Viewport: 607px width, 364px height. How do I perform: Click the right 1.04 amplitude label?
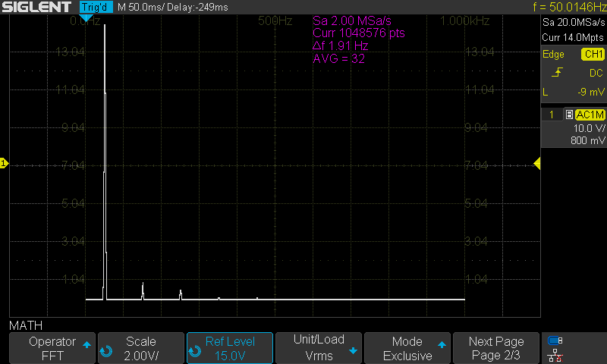tap(476, 279)
